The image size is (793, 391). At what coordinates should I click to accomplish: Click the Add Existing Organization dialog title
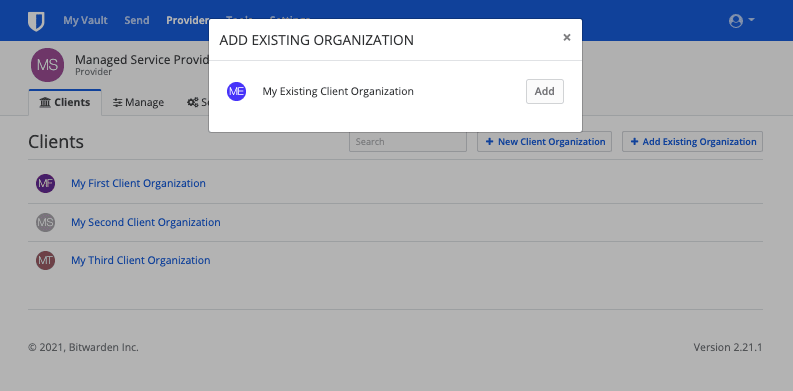point(317,40)
